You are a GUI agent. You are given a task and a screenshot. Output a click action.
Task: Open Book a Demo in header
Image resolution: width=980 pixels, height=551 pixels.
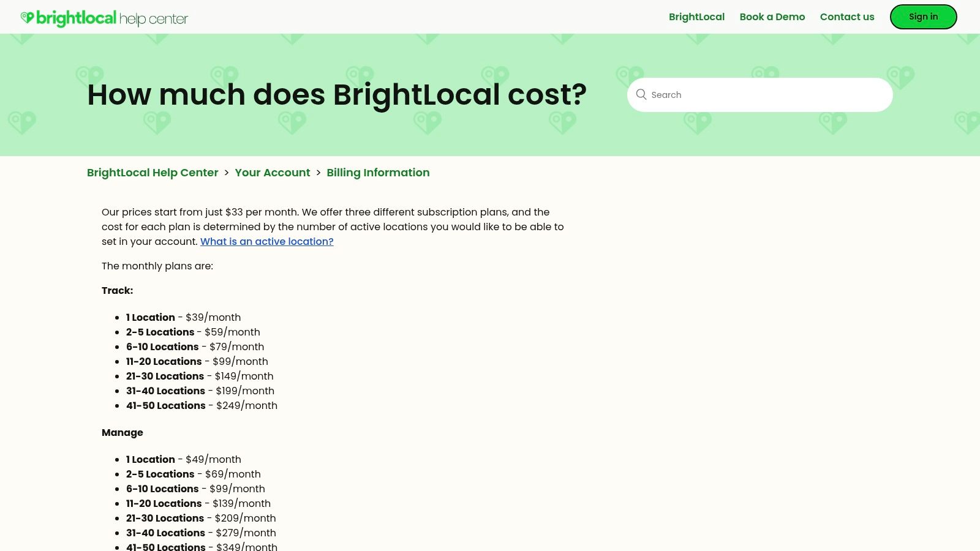coord(772,17)
